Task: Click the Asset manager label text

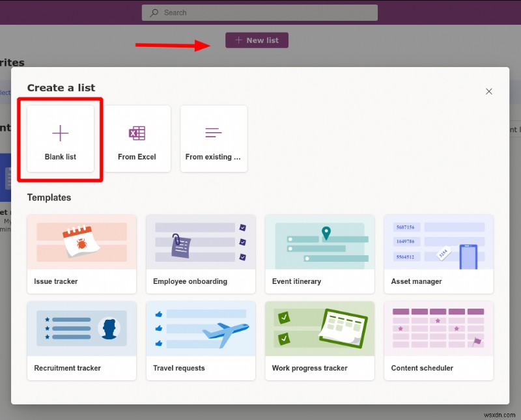Action: click(416, 281)
